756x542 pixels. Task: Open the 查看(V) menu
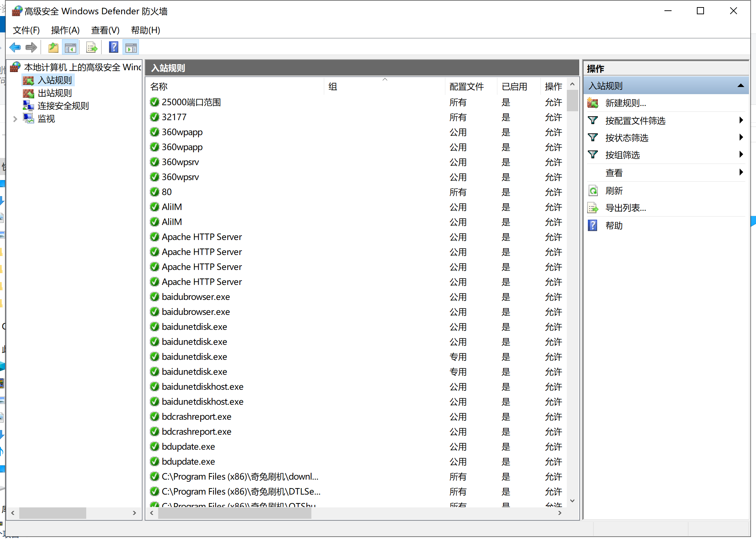pos(105,30)
